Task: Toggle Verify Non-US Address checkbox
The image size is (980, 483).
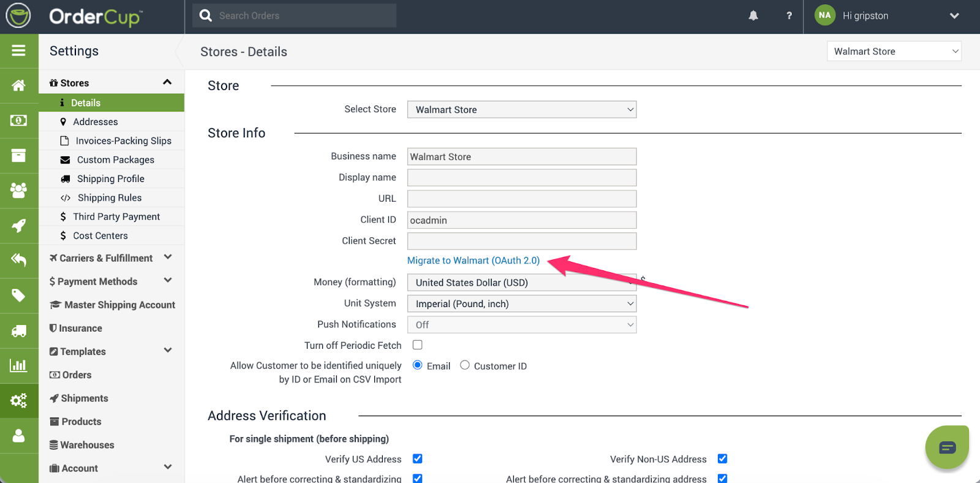Action: point(723,458)
